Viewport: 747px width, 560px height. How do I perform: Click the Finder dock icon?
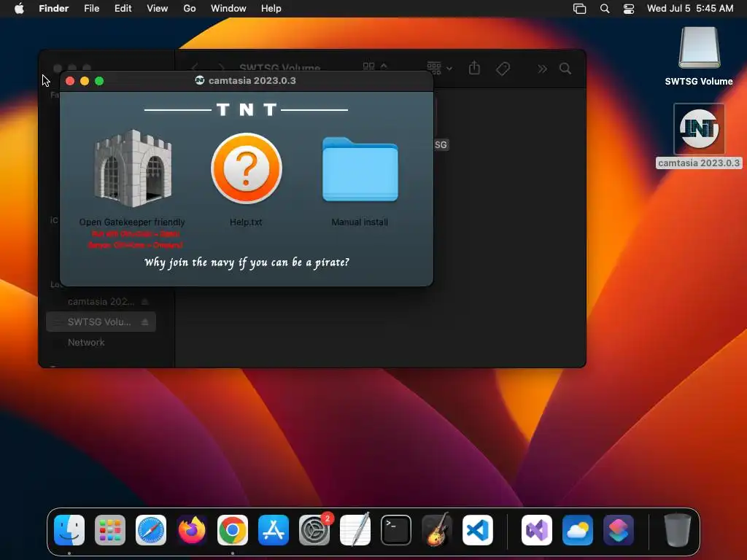point(69,530)
